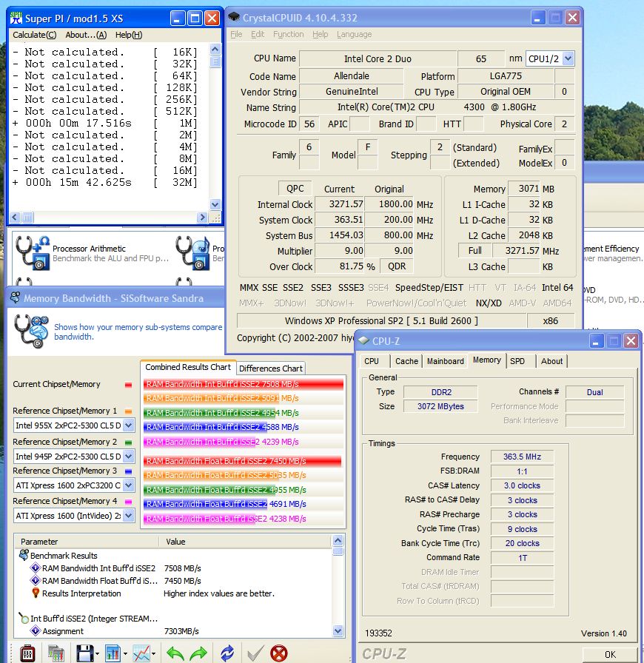Click the RAM Bandwidth Float Buff'd diamond icon
Image resolution: width=644 pixels, height=663 pixels.
click(x=36, y=581)
